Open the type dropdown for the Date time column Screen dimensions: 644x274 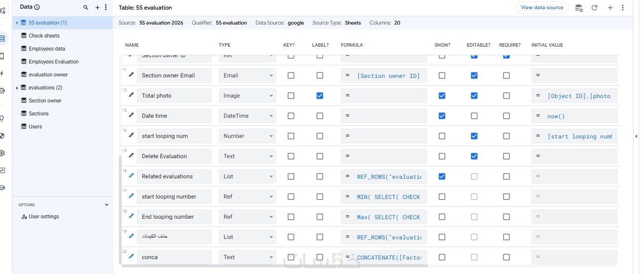coord(247,116)
